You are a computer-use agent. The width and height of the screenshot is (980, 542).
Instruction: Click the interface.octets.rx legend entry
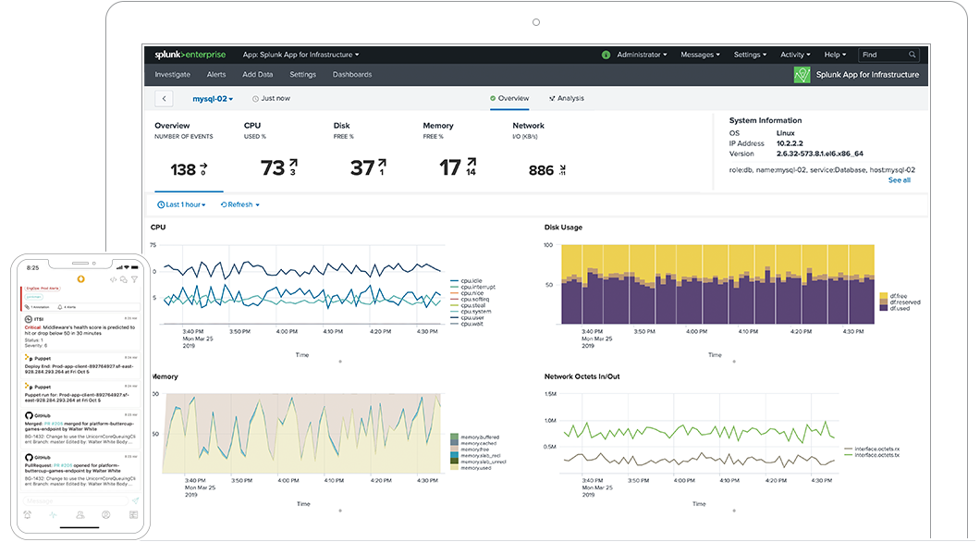pos(872,449)
